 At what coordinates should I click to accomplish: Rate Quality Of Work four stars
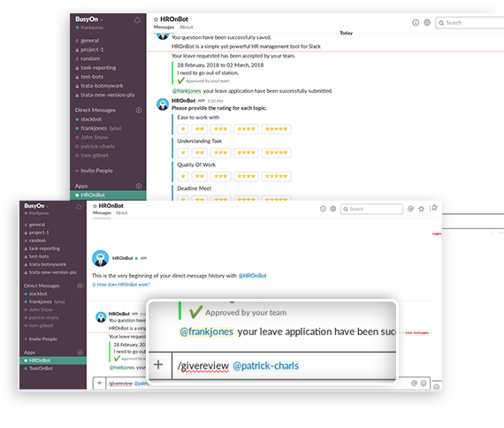246,176
